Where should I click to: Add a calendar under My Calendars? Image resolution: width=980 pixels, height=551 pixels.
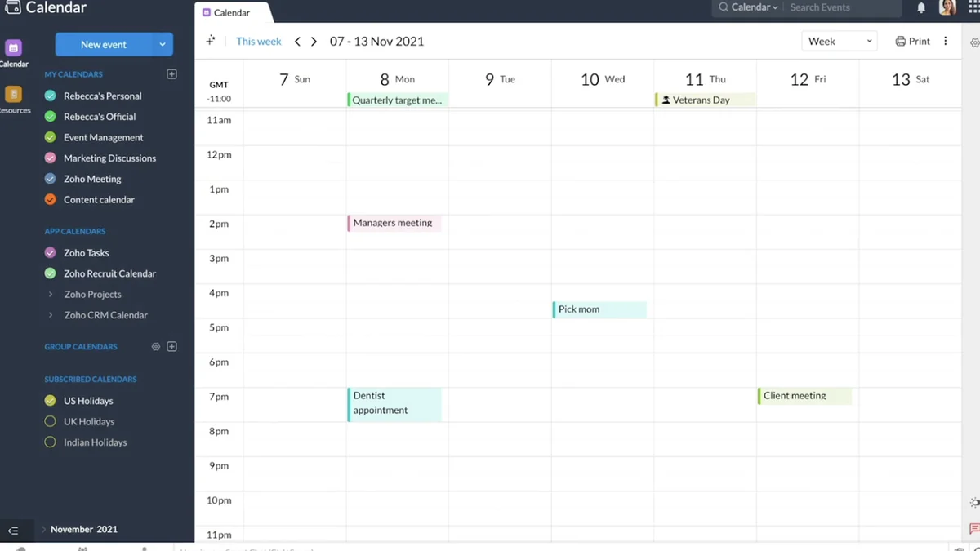pyautogui.click(x=171, y=74)
